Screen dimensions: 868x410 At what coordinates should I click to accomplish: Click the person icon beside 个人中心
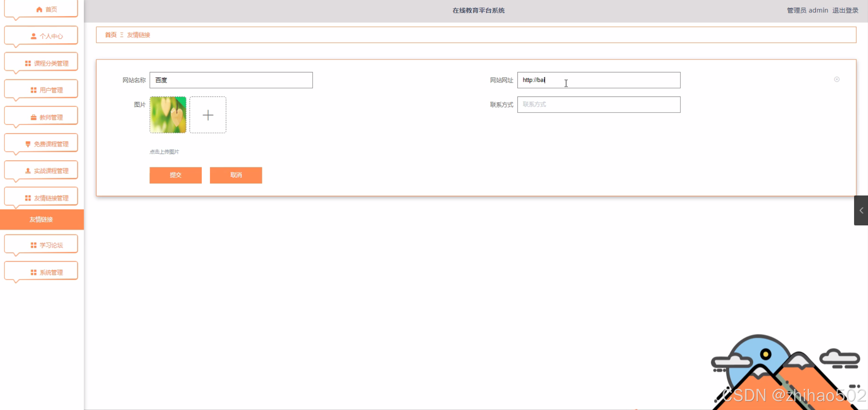(33, 36)
